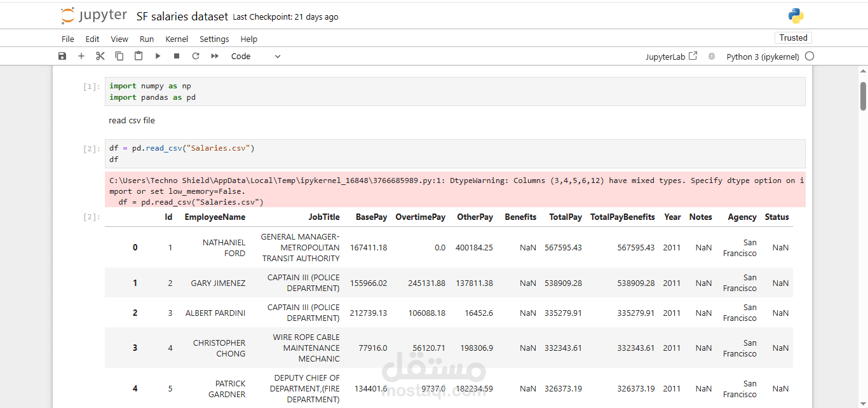Image resolution: width=868 pixels, height=408 pixels.
Task: Run the current cell with the play icon
Action: tap(158, 56)
